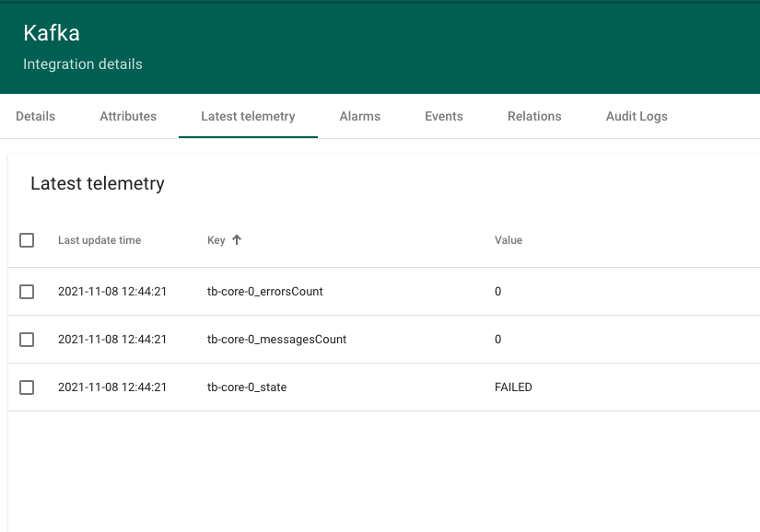Check the tb-core-0_messagesCount row checkbox
The width and height of the screenshot is (760, 532).
tap(27, 340)
